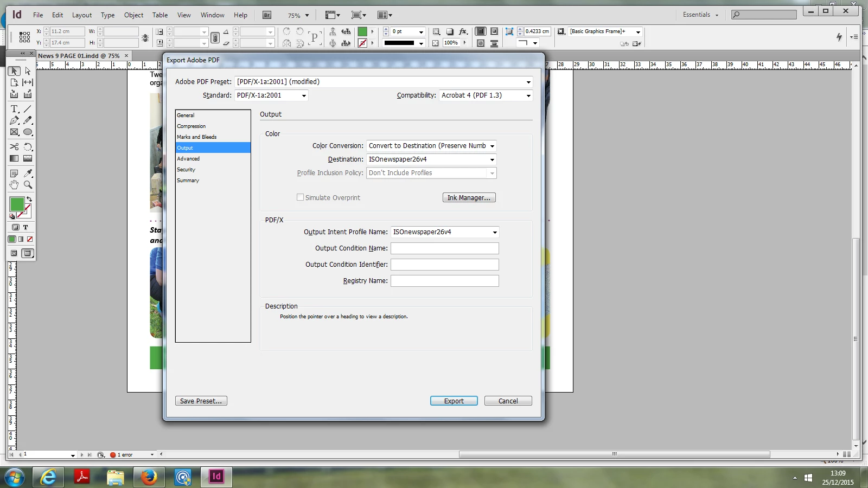This screenshot has width=868, height=488.
Task: Switch to Marks and Bleeds pane
Action: pyautogui.click(x=213, y=137)
